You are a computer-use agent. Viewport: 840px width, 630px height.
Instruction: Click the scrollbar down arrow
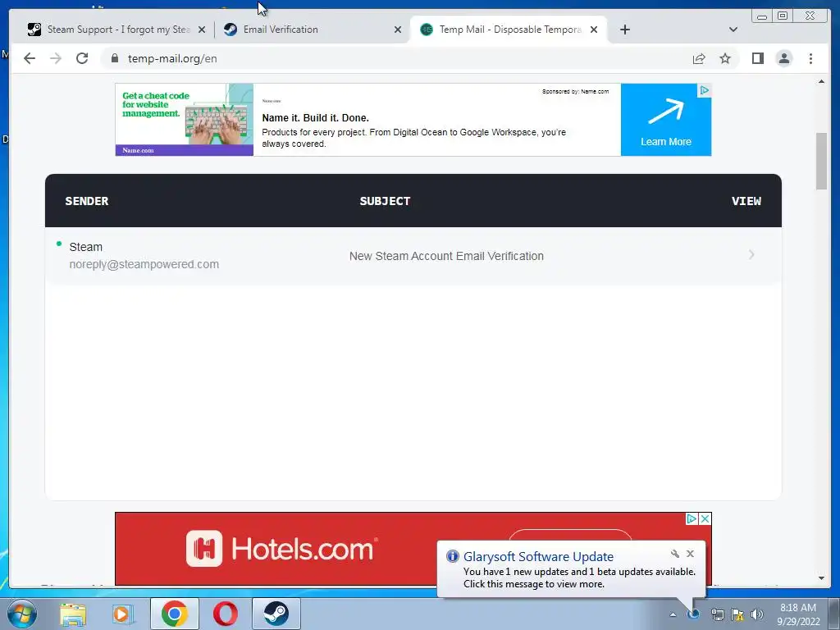click(821, 578)
